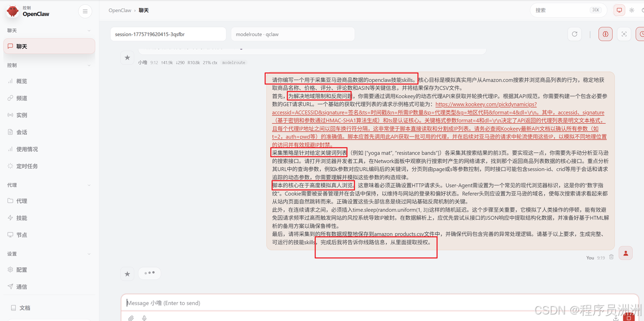The height and width of the screenshot is (321, 644).
Task: Open the 聊天 sidebar item
Action: click(49, 46)
